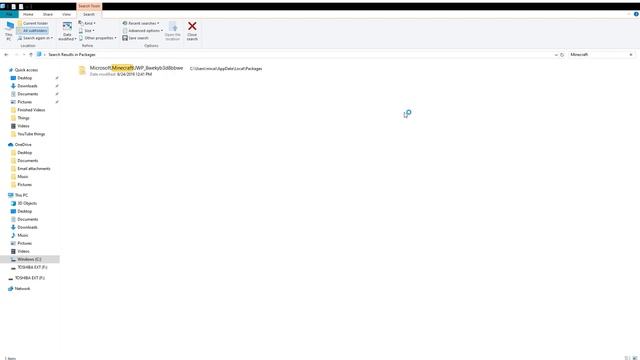Screen dimensions: 640x360
Task: Switch to the View ribbon tab
Action: (67, 14)
